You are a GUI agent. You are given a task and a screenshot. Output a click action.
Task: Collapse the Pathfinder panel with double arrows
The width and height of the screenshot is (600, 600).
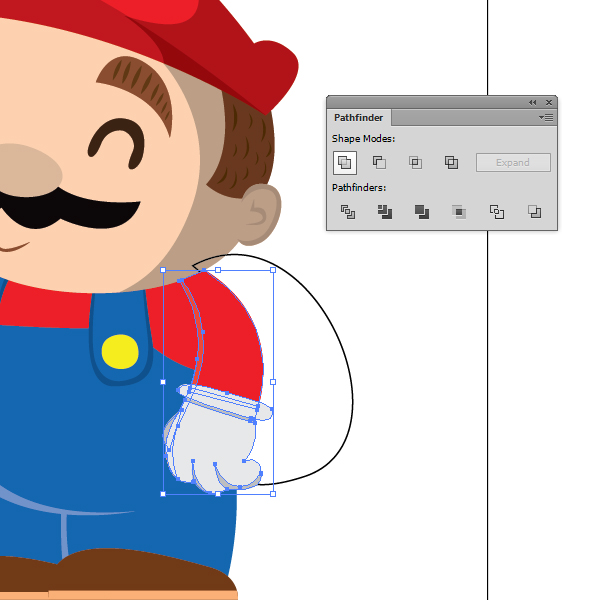pos(533,102)
